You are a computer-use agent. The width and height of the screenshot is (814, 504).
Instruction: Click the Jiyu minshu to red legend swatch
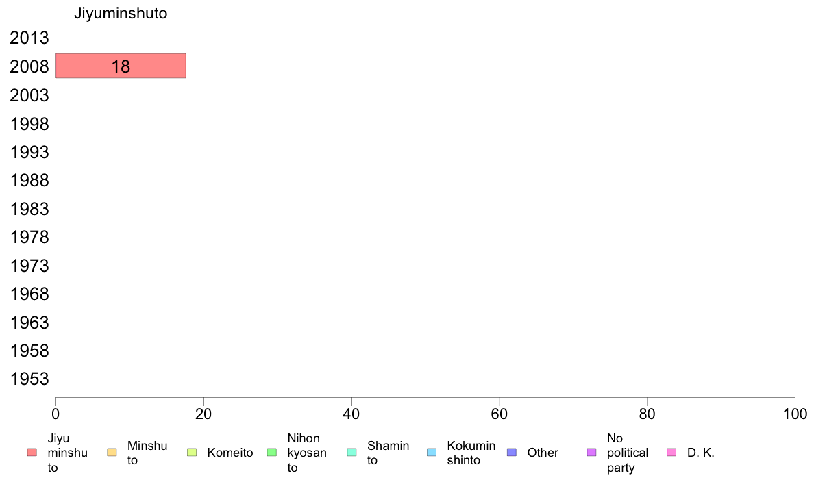(32, 453)
